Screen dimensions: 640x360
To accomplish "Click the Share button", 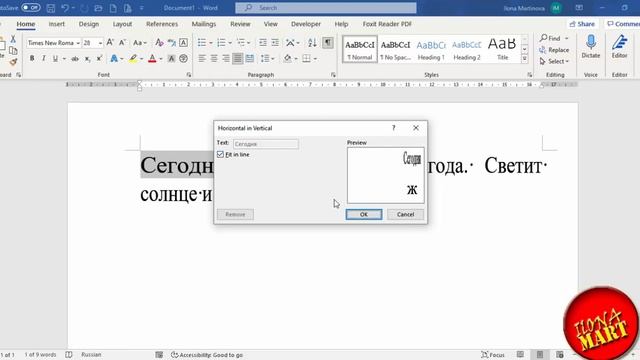I will click(x=582, y=24).
